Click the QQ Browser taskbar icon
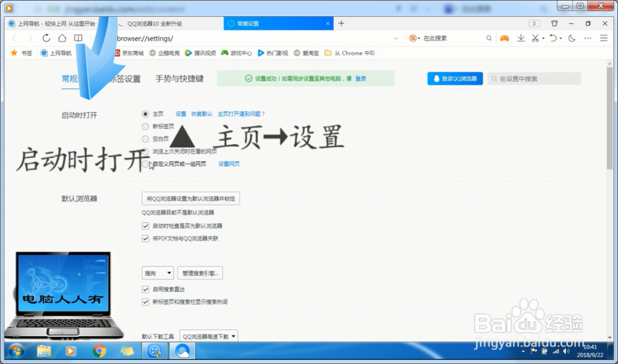Screen dimensions: 618x364 [x=182, y=350]
